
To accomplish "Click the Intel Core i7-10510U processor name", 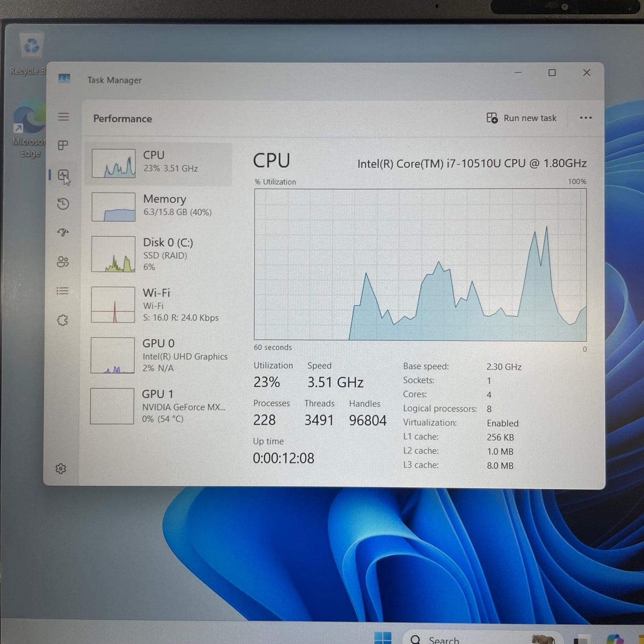I will (472, 164).
